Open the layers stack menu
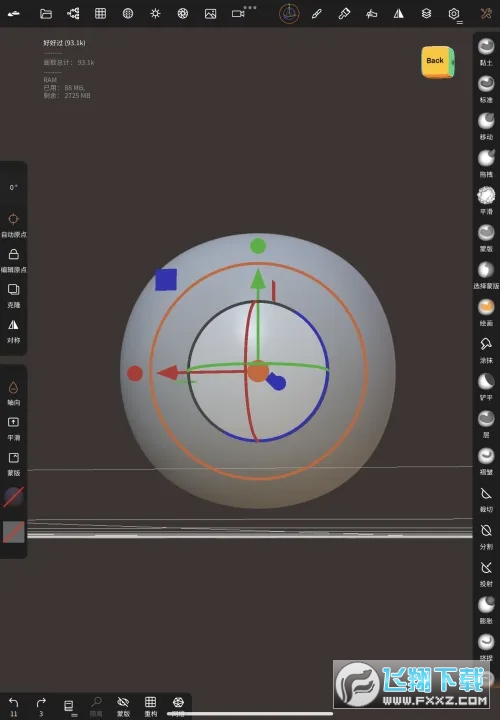The image size is (500, 720). point(426,14)
